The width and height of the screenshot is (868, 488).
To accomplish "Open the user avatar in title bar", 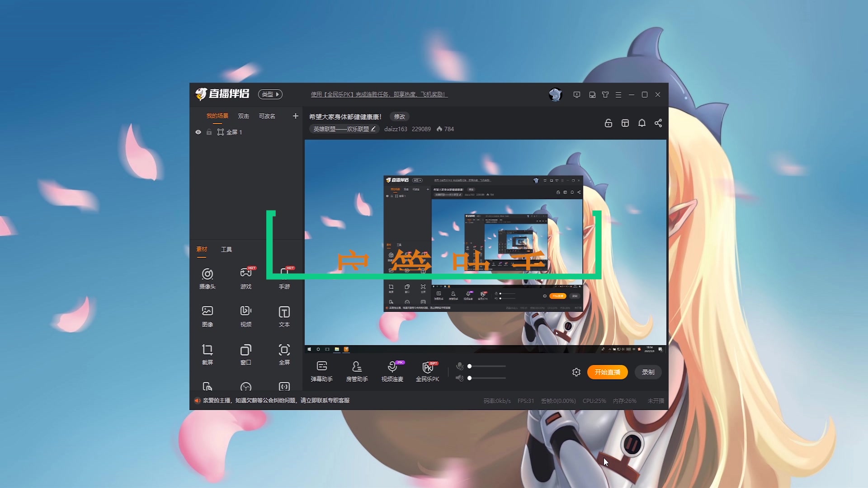I will 555,94.
